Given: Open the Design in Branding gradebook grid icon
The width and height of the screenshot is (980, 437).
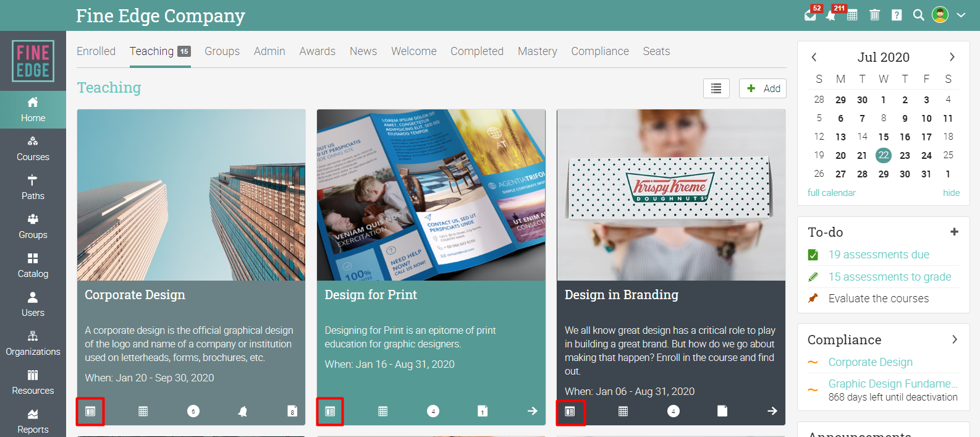Looking at the screenshot, I should pos(623,411).
